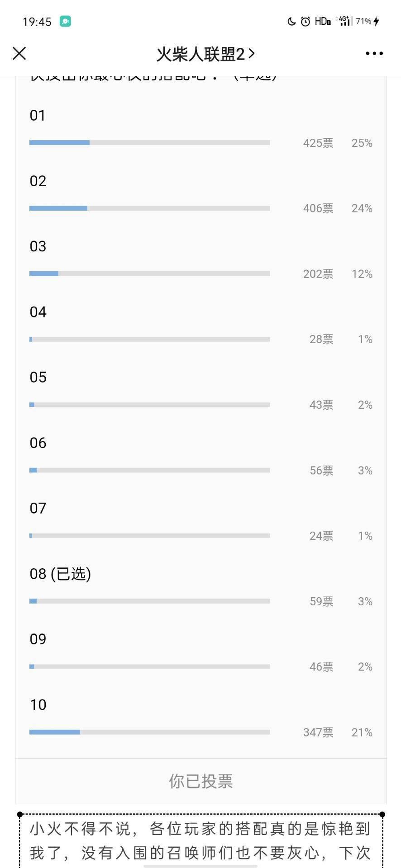Close the article page with X icon

point(19,53)
